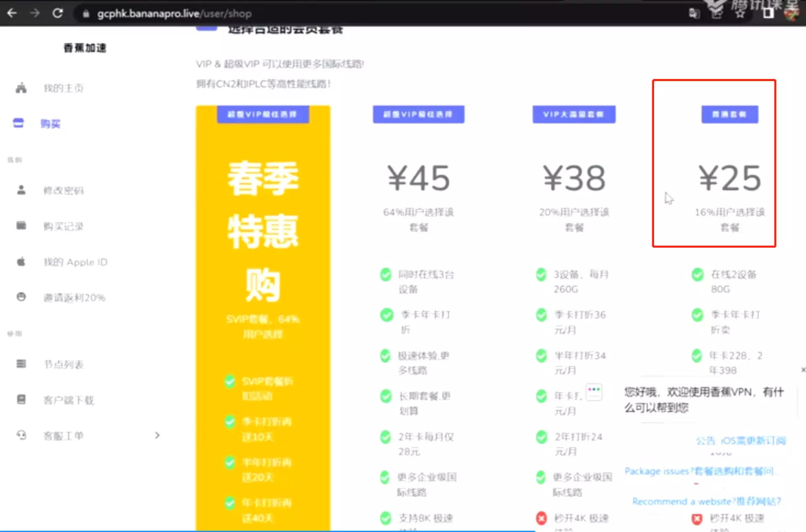This screenshot has height=532, width=806.
Task: Click the translate page icon
Action: (x=694, y=14)
